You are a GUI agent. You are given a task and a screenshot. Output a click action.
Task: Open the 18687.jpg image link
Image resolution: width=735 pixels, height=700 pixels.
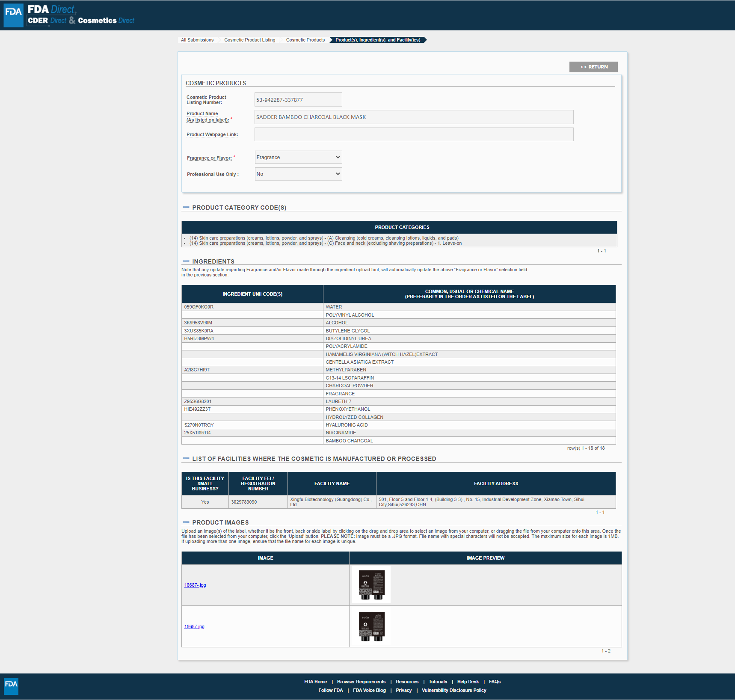(194, 627)
